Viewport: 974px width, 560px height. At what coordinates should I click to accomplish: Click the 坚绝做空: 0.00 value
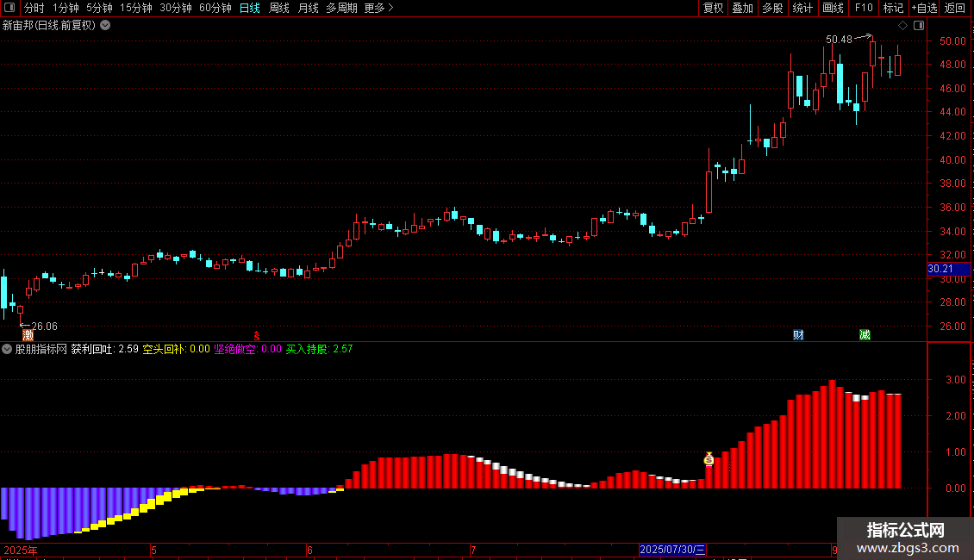248,350
